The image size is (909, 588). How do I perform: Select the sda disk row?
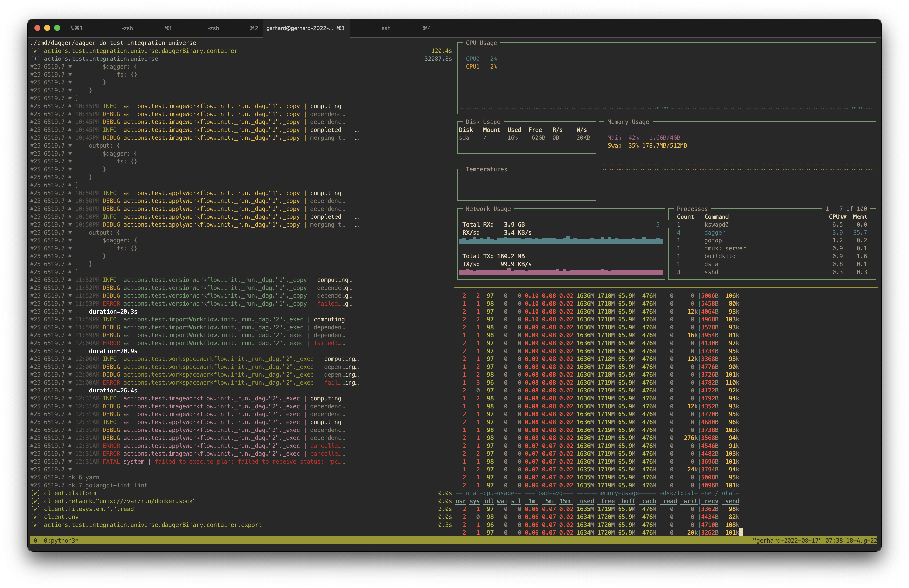pos(525,138)
